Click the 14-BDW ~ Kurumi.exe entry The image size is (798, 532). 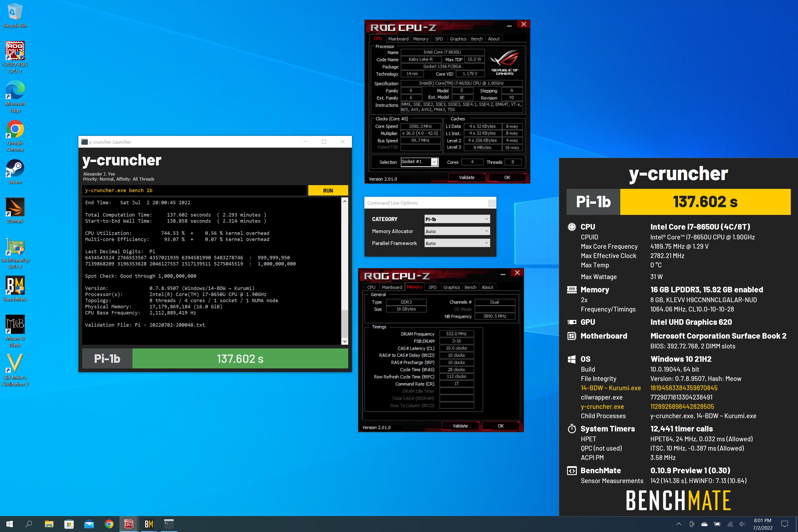(x=610, y=388)
